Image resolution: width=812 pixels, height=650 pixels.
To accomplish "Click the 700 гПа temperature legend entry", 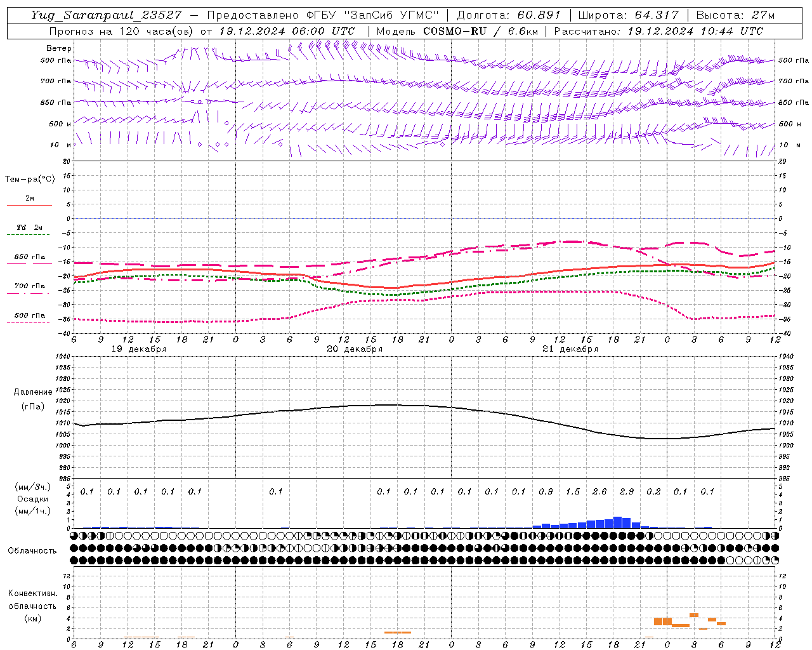I will click(30, 286).
